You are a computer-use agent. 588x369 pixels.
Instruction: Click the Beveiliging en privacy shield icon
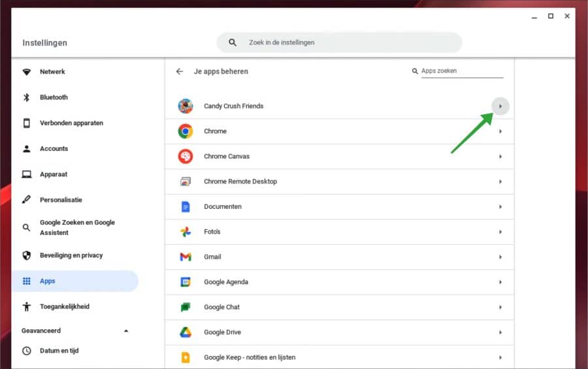27,255
